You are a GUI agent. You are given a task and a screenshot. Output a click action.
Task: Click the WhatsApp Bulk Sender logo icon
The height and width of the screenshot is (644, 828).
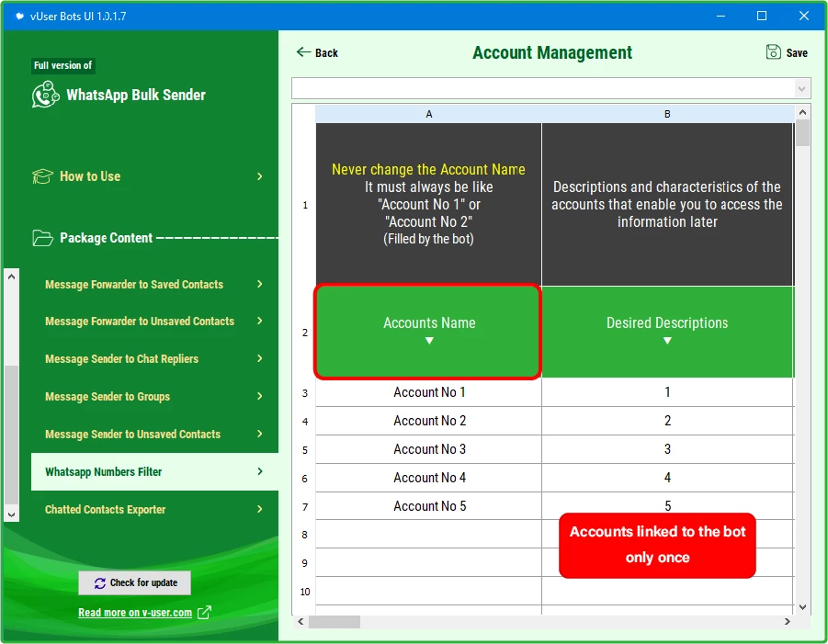45,95
